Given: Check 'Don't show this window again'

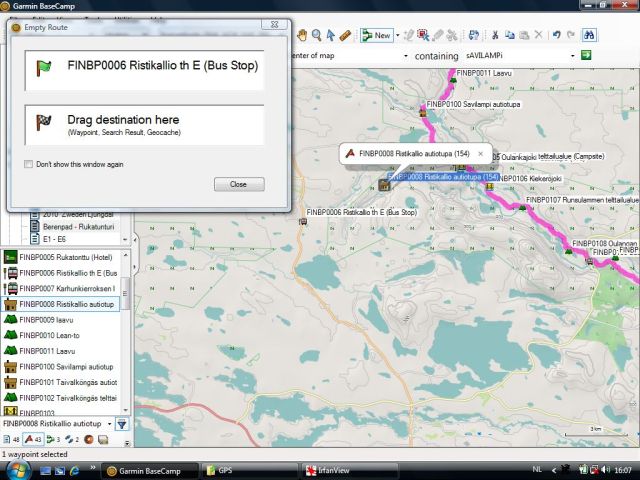Looking at the screenshot, I should (28, 164).
